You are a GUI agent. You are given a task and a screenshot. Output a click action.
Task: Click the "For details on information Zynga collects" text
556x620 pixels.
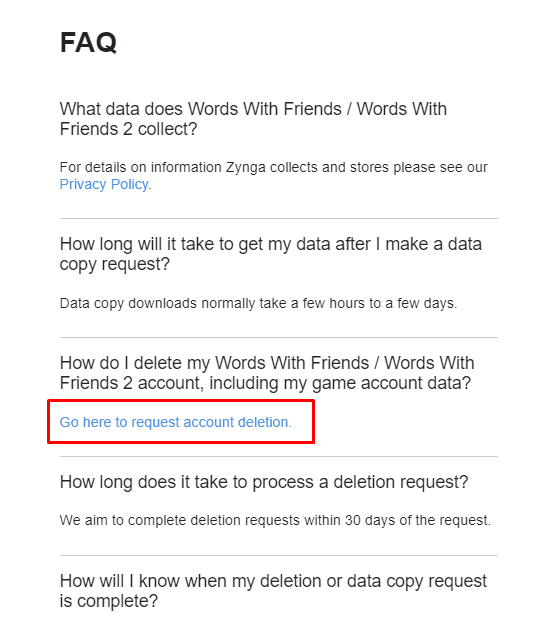click(274, 167)
